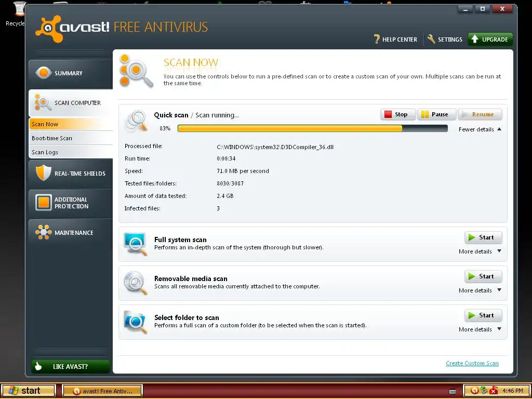Click the Real-Time Shields shield icon
The height and width of the screenshot is (399, 532).
(43, 172)
